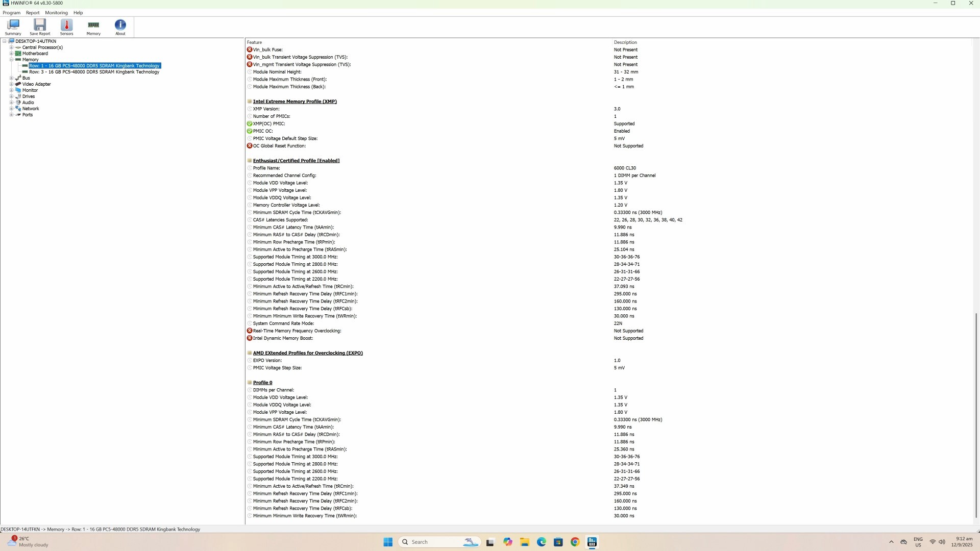Click the 37.349 ns tRCmin value
The width and height of the screenshot is (980, 551).
(624, 486)
